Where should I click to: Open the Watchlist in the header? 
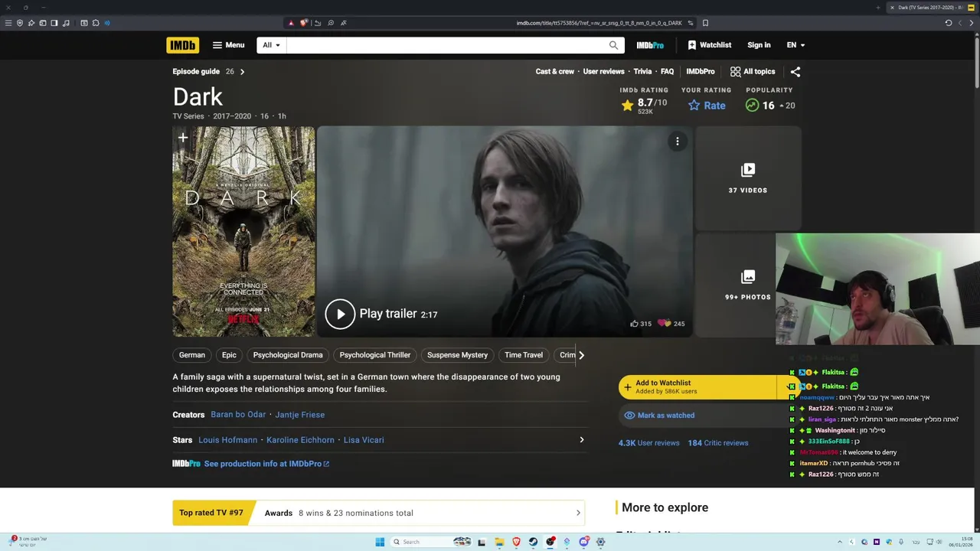709,45
